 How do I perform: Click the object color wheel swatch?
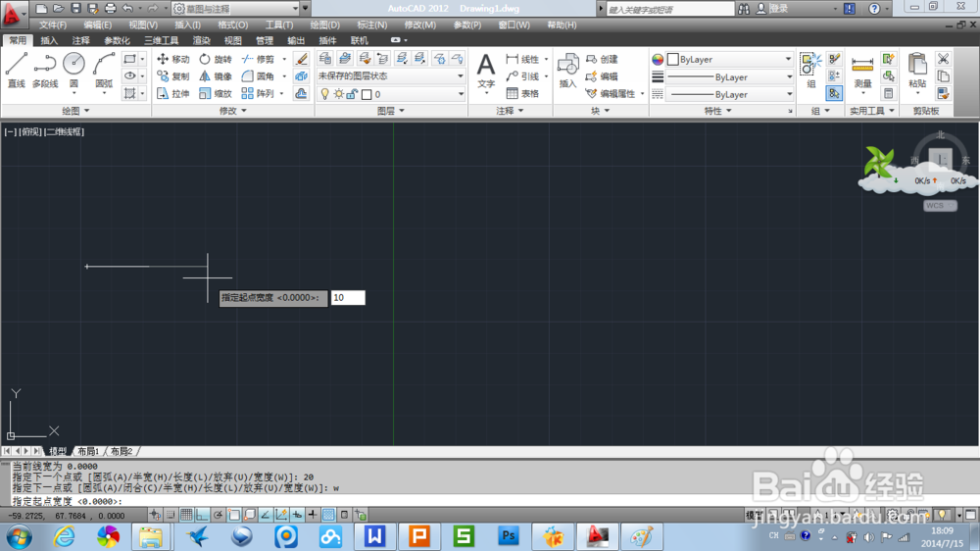click(x=658, y=60)
